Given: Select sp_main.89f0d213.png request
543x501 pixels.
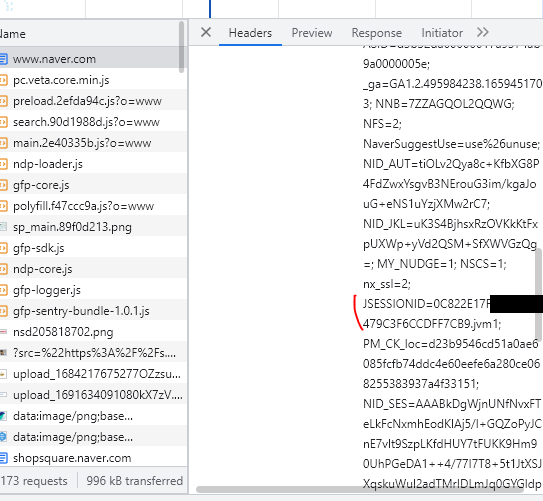Looking at the screenshot, I should click(94, 227).
